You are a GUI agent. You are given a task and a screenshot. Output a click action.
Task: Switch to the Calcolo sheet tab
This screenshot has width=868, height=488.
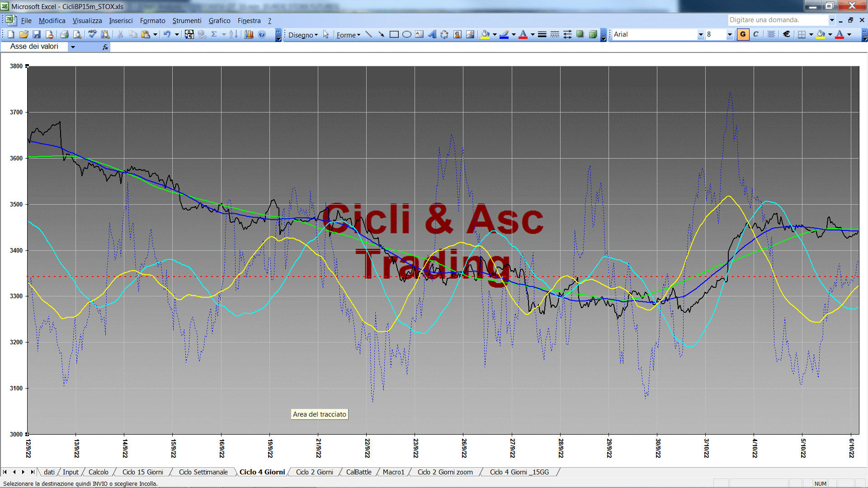pos(98,472)
